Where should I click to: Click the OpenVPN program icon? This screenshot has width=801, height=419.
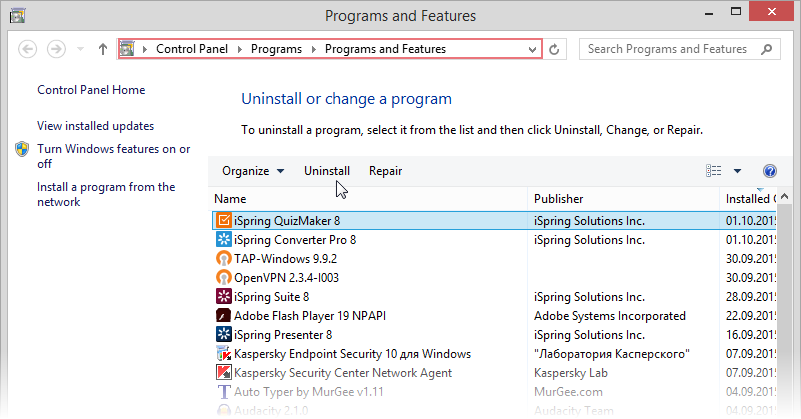pos(224,278)
